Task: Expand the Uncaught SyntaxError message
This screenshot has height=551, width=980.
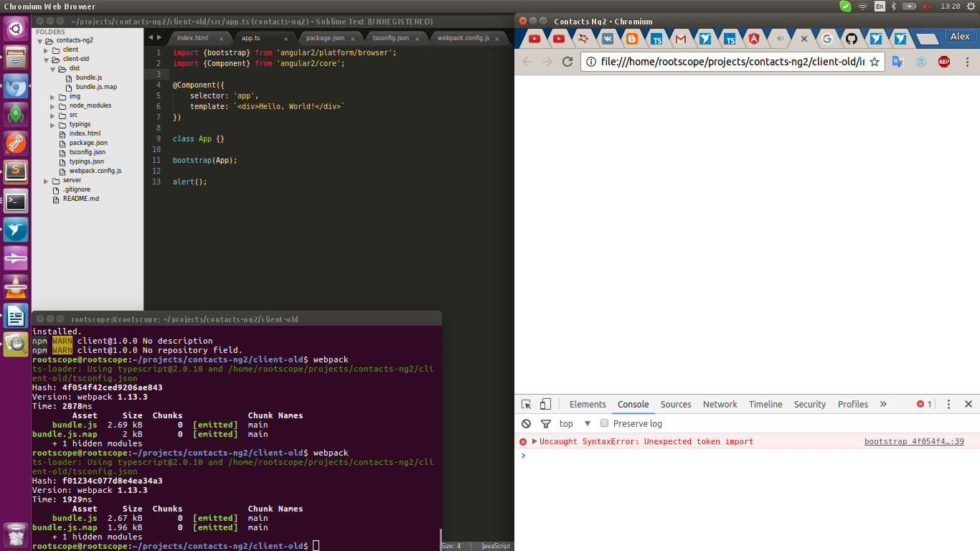Action: [x=534, y=441]
